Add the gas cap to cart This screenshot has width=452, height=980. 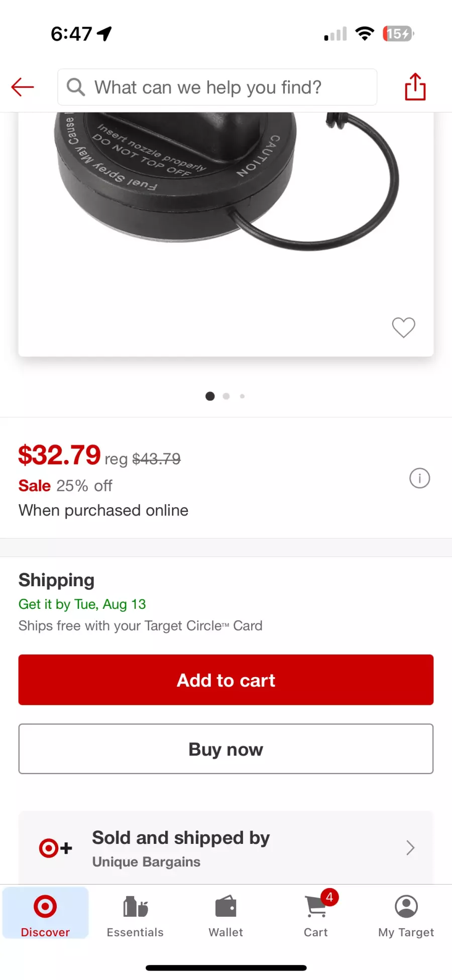tap(226, 680)
